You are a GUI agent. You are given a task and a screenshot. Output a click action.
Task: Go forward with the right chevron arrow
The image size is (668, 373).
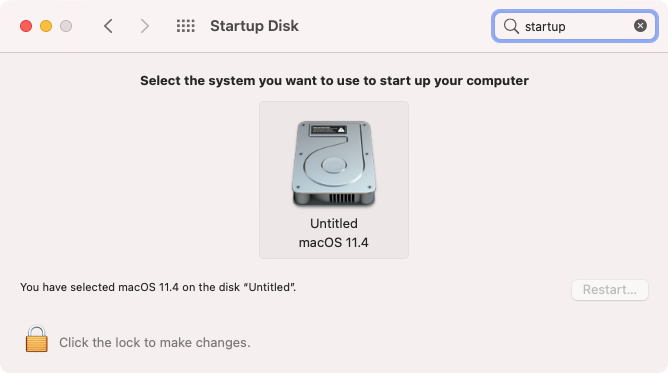click(x=145, y=26)
